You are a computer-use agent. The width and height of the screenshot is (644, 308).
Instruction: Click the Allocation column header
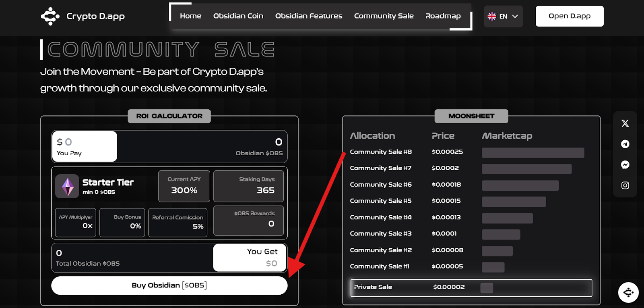(373, 136)
